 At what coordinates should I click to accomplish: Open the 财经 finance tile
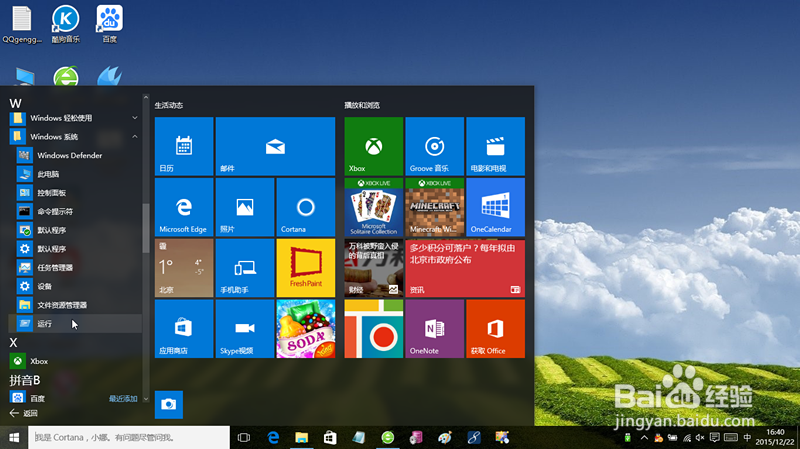pos(373,268)
